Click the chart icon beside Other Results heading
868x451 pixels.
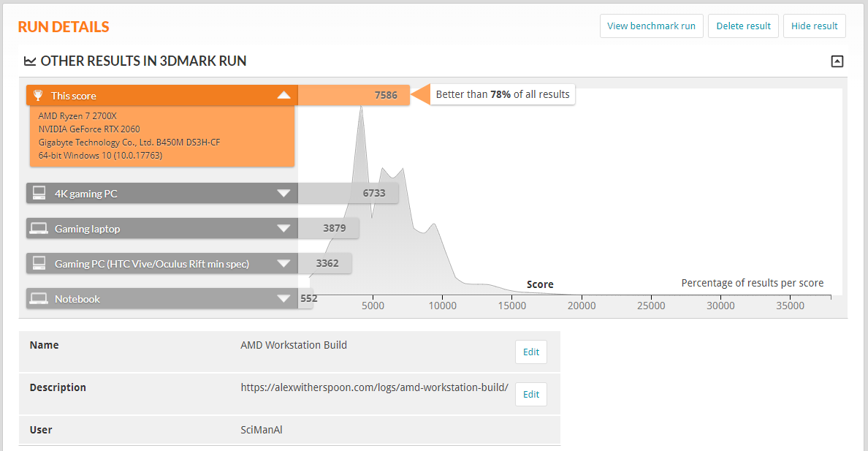click(x=30, y=61)
